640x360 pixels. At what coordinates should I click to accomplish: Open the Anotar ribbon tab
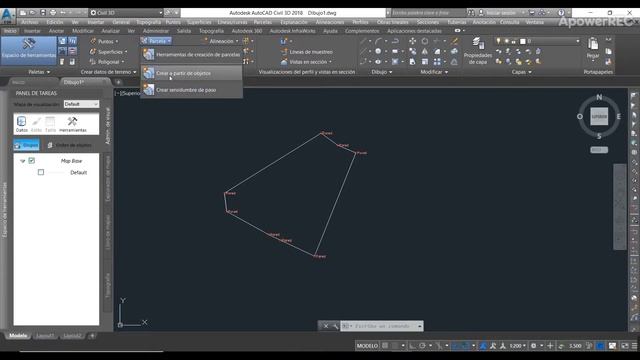(56, 31)
